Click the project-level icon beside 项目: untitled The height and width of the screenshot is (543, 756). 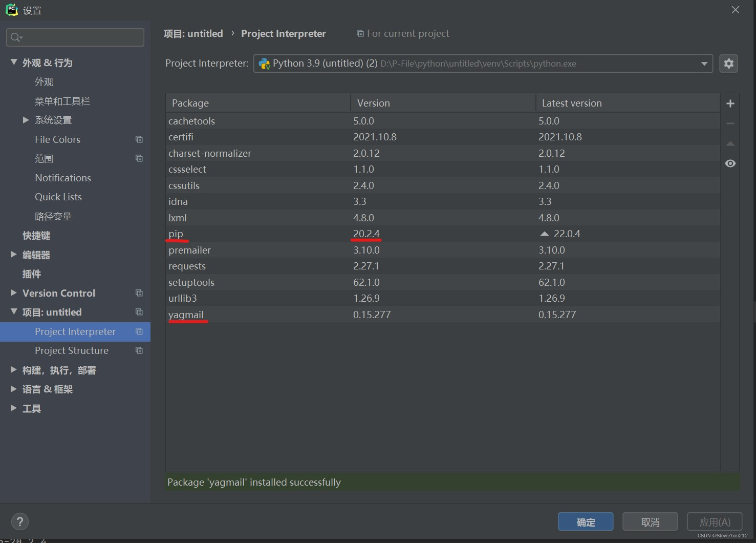pos(139,312)
